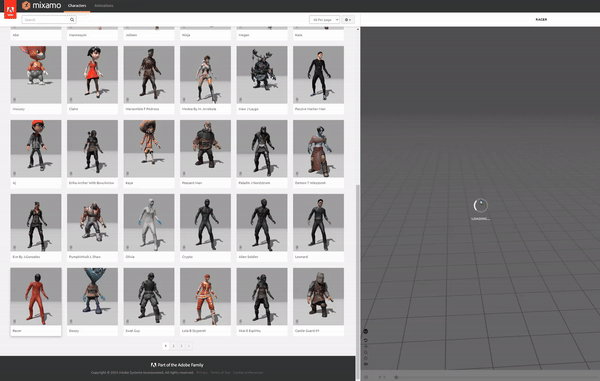
Task: Click the 'Eve By J.Gonzales' label
Action: 26,257
